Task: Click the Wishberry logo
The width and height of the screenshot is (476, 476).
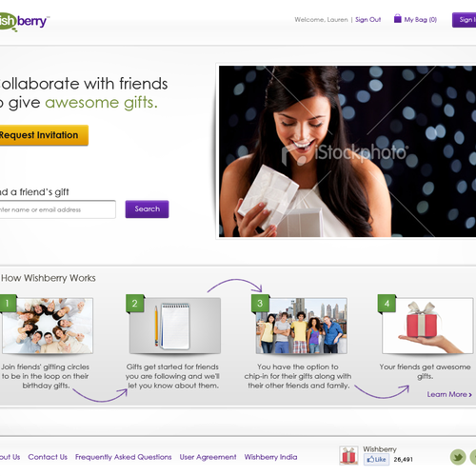Action: 24,22
